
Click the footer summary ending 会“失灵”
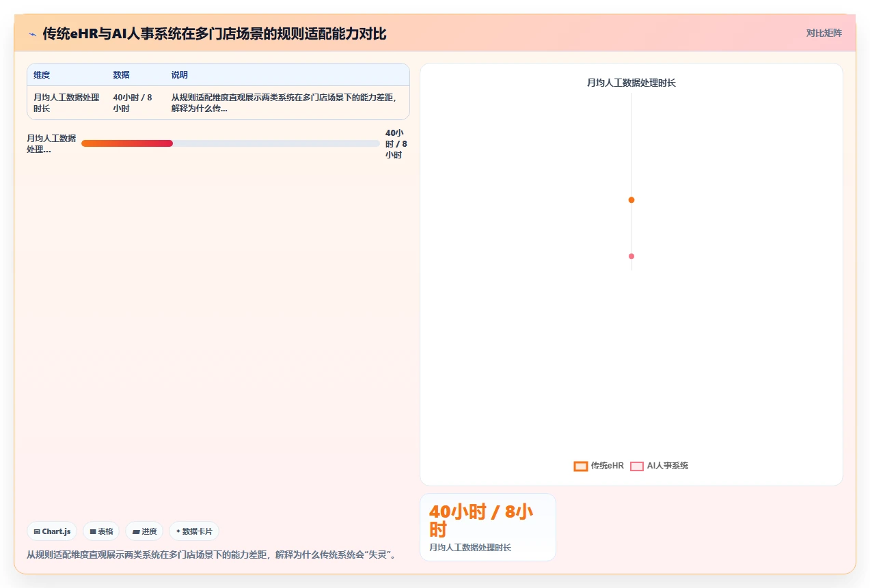click(x=212, y=555)
